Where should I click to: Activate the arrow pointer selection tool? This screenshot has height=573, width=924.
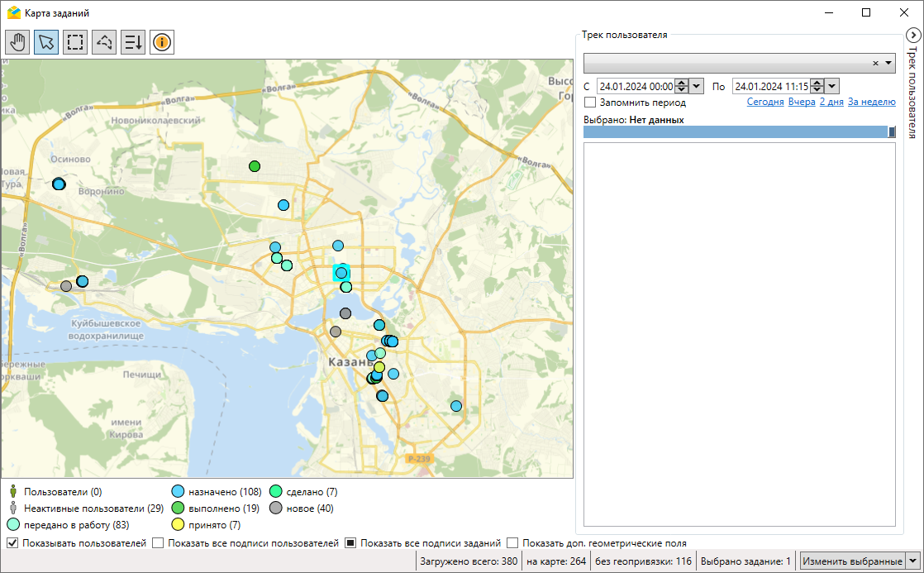[x=46, y=42]
